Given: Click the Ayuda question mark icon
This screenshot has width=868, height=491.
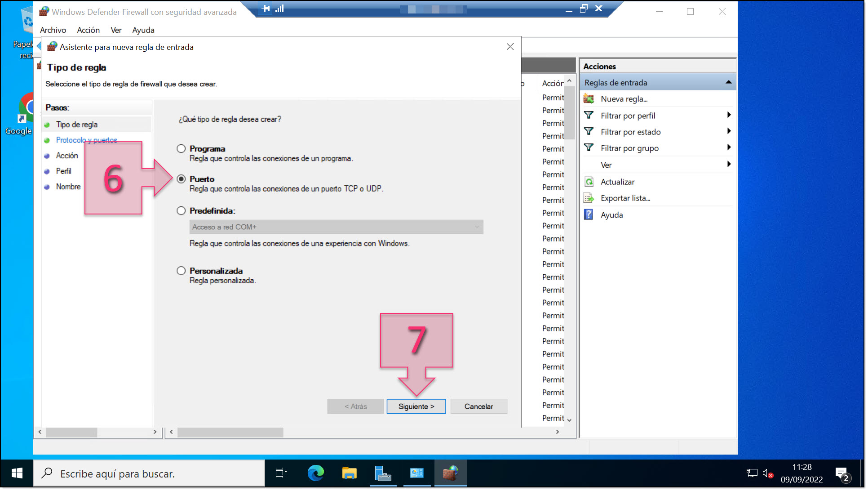Looking at the screenshot, I should tap(589, 215).
